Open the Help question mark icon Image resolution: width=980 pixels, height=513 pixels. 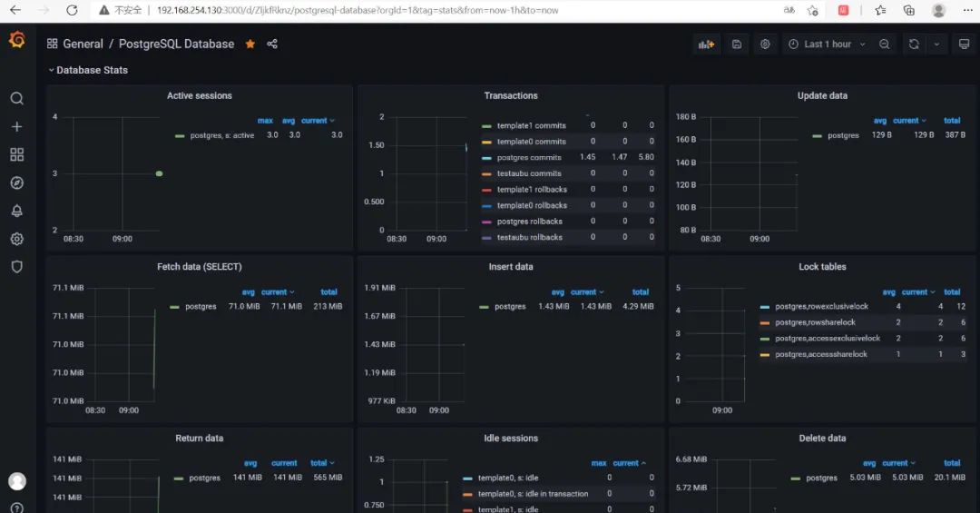[x=17, y=508]
